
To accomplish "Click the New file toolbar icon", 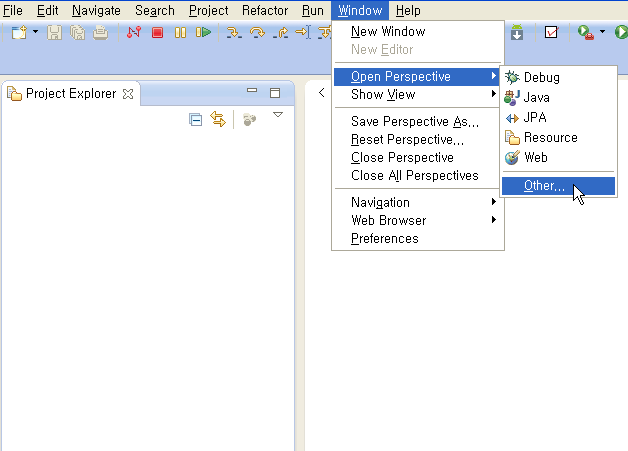I will (19, 32).
